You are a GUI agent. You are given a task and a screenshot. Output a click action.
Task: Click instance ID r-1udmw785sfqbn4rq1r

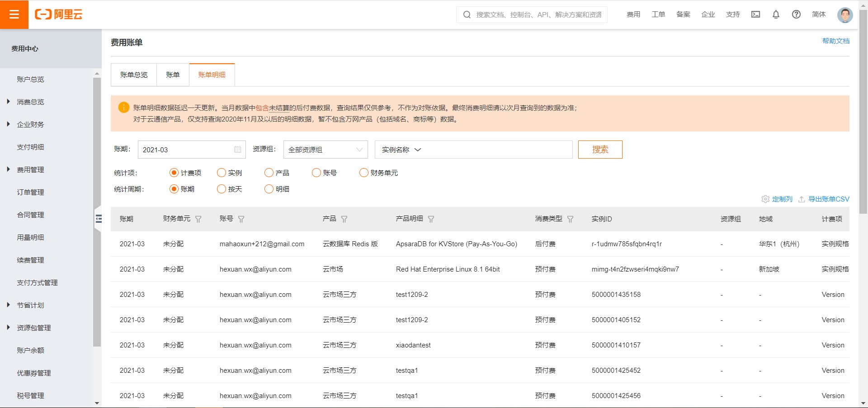pos(627,244)
